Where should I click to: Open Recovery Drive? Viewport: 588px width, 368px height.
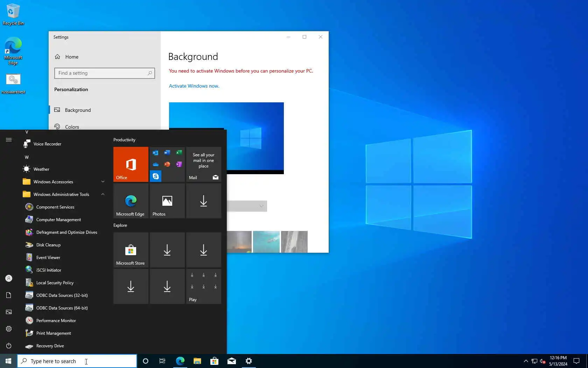pos(64,346)
